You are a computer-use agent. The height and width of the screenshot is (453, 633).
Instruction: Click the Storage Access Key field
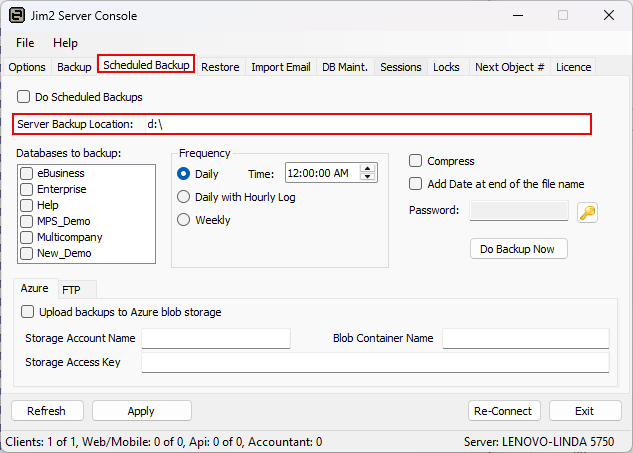tap(375, 363)
